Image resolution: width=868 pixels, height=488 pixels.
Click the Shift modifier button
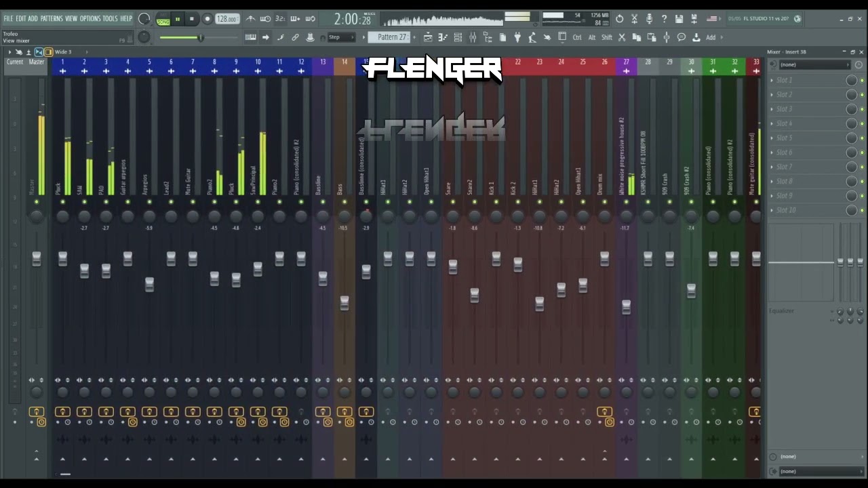[x=607, y=37]
